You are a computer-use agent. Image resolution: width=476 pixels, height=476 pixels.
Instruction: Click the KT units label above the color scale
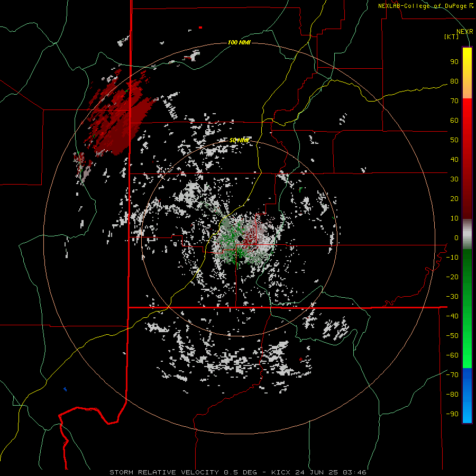tap(452, 36)
